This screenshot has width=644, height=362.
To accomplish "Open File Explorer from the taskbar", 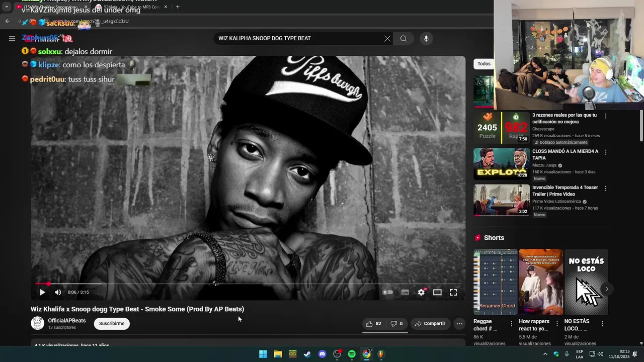I will click(278, 354).
